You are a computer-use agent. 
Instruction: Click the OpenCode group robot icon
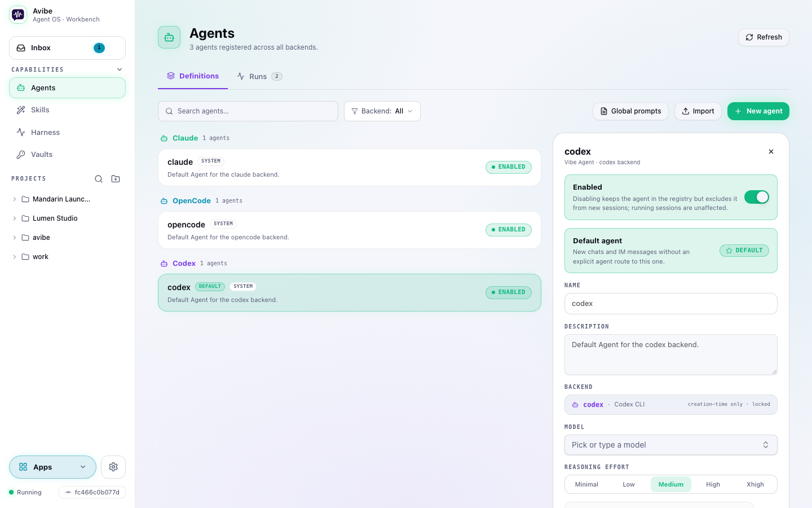(164, 201)
